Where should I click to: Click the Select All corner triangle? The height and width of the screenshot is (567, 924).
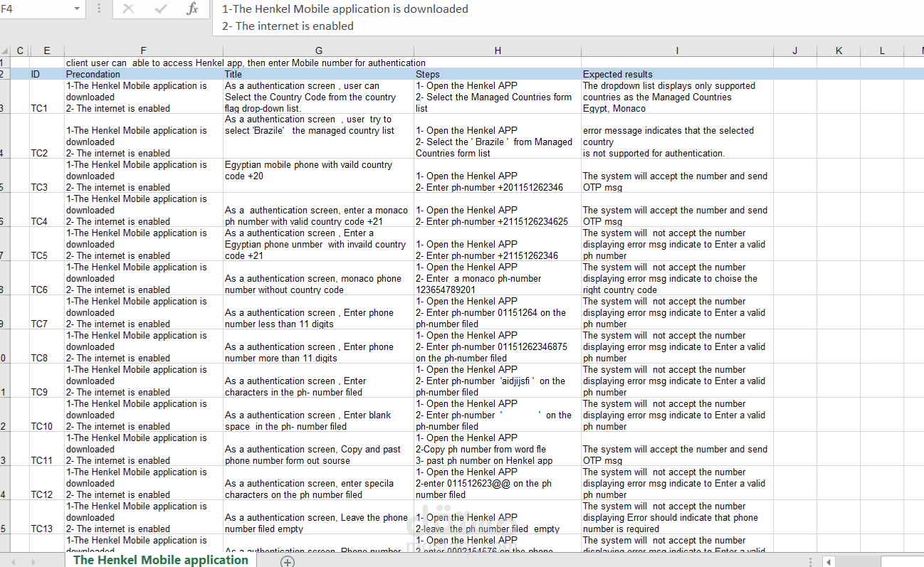click(x=6, y=51)
